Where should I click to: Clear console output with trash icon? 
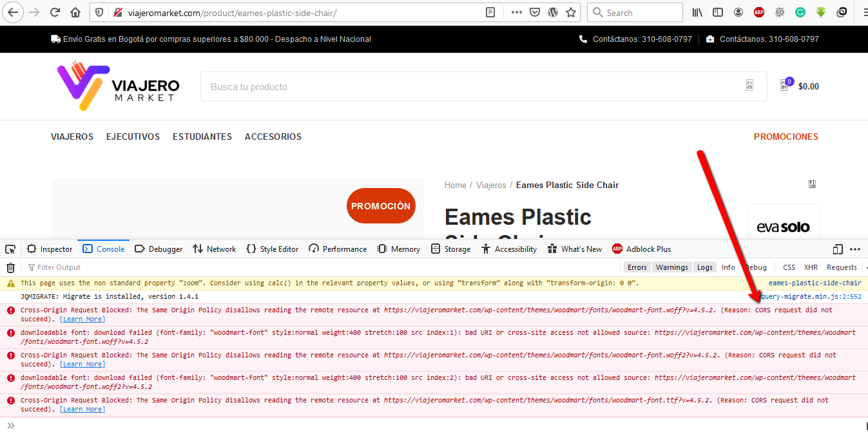[10, 267]
